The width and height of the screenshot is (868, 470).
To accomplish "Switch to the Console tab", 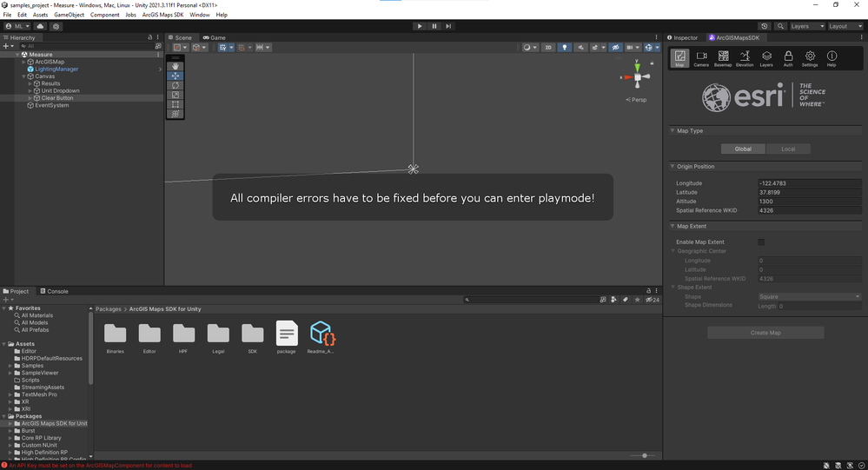I will point(54,291).
